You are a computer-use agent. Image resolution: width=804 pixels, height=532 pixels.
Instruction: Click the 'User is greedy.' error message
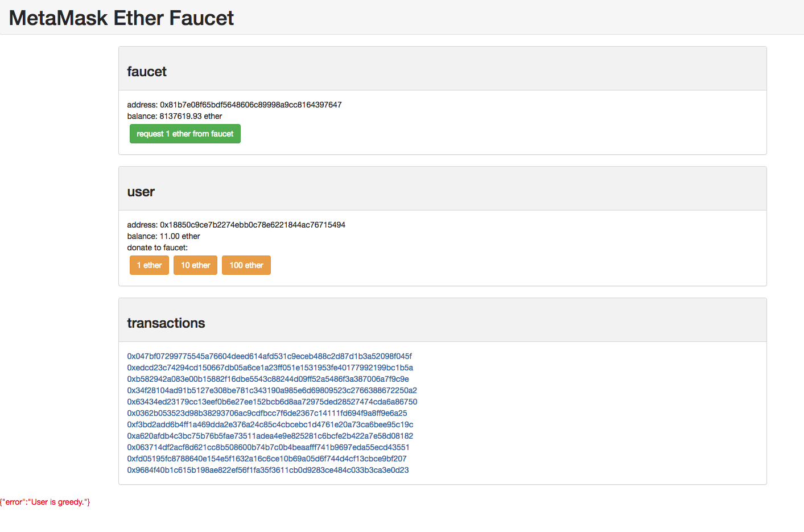(45, 502)
